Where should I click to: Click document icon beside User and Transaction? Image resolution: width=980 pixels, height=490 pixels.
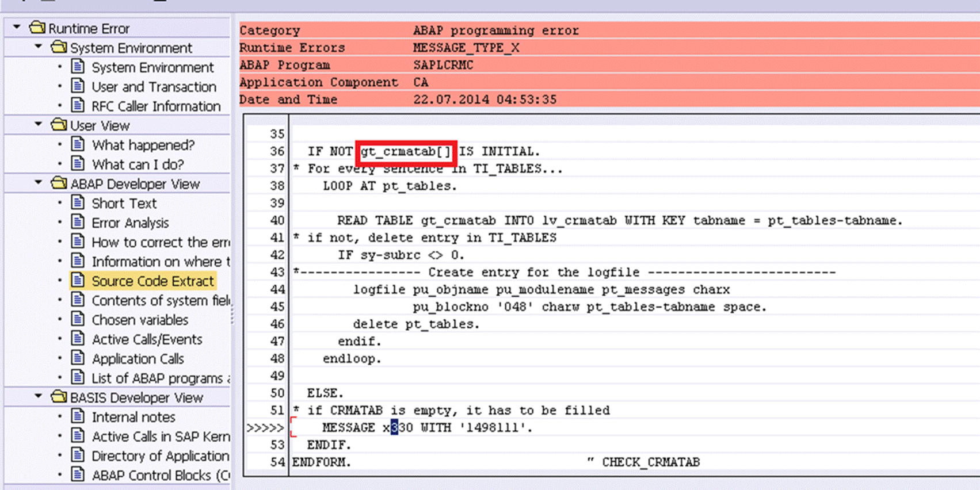click(x=78, y=86)
